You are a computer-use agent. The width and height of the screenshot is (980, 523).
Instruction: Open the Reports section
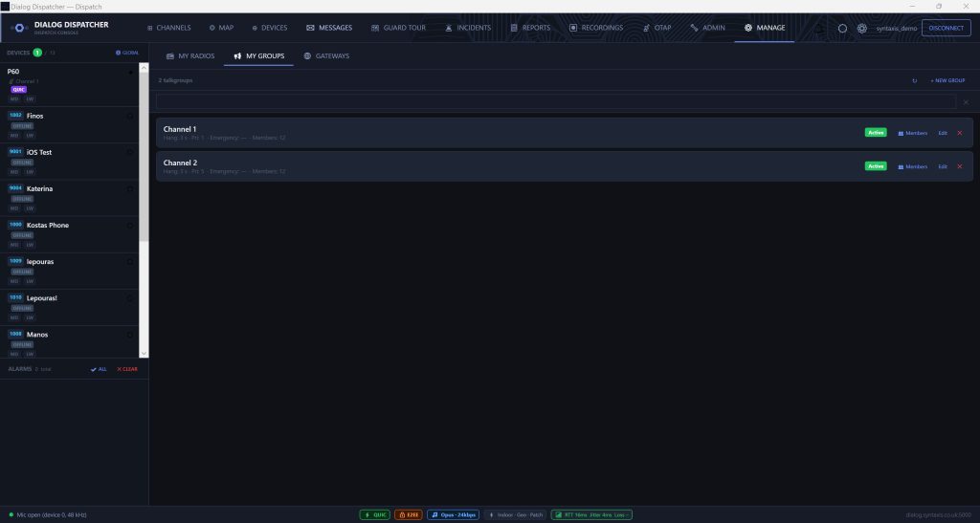[530, 28]
